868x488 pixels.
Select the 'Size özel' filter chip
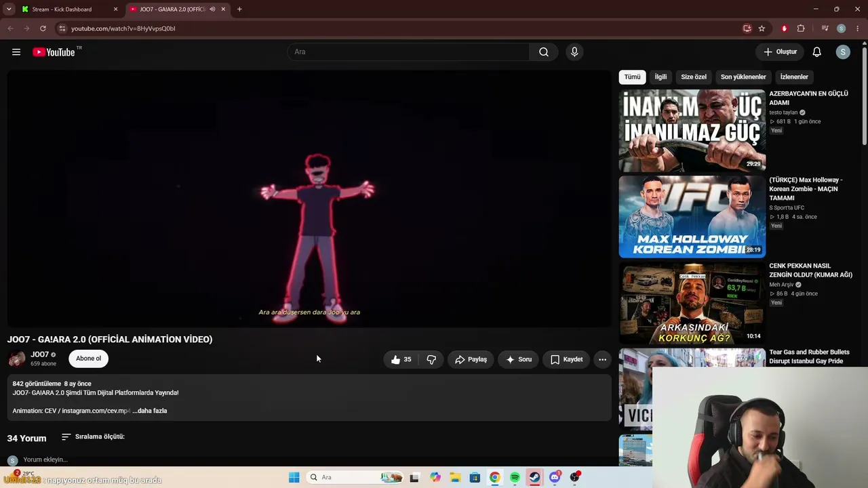694,77
